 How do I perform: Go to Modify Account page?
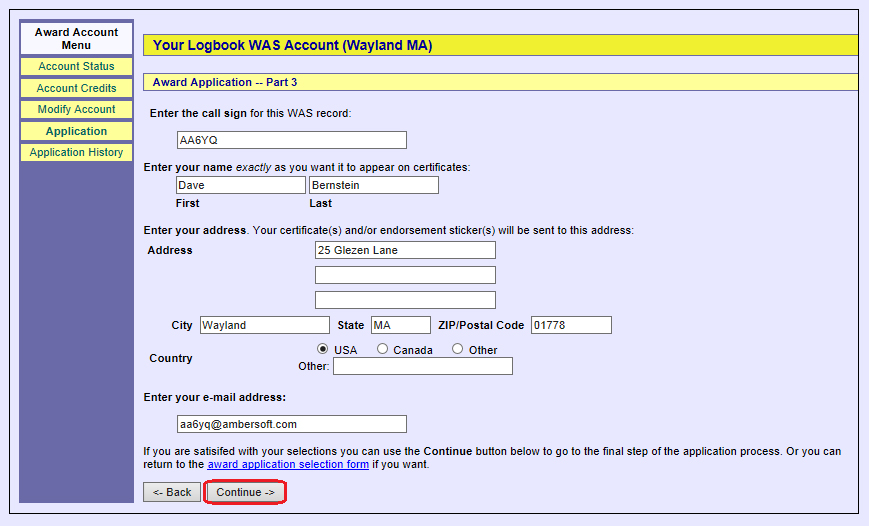(x=76, y=109)
